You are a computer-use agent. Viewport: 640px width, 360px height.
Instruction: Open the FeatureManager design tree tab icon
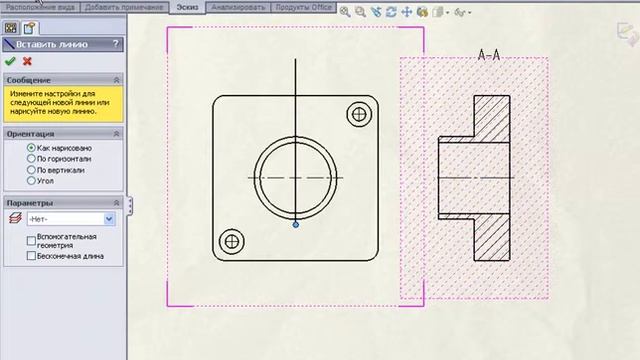11,28
